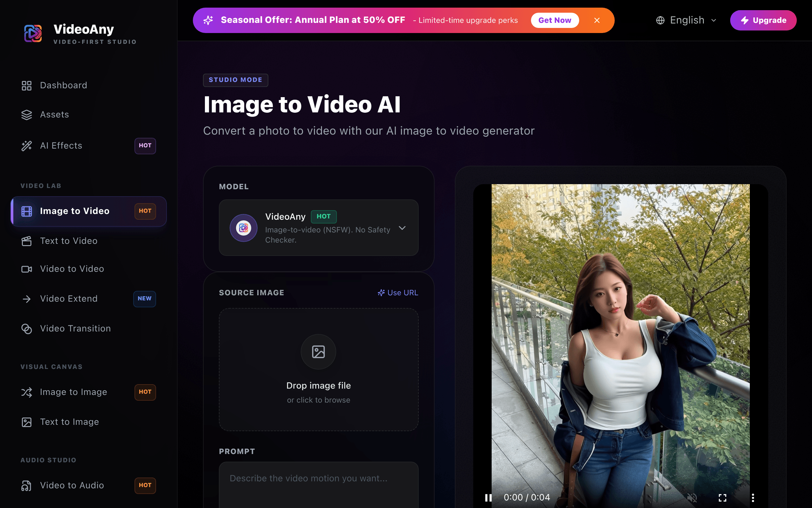
Task: Pause the preview video
Action: [x=488, y=498]
